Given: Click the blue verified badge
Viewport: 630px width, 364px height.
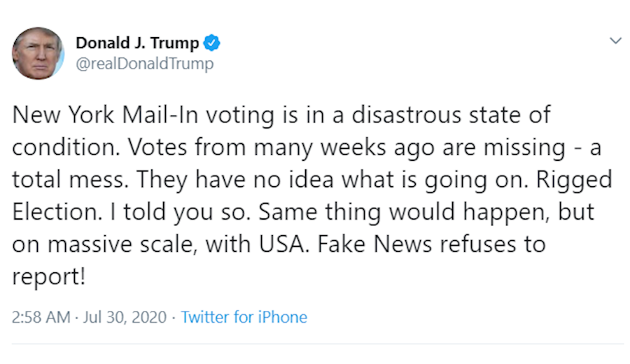Looking at the screenshot, I should 211,43.
